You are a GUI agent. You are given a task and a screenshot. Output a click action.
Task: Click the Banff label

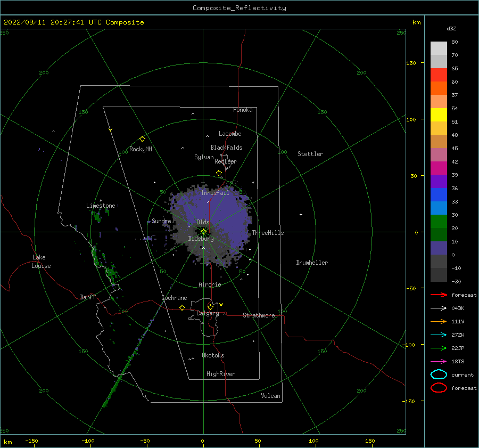(88, 297)
